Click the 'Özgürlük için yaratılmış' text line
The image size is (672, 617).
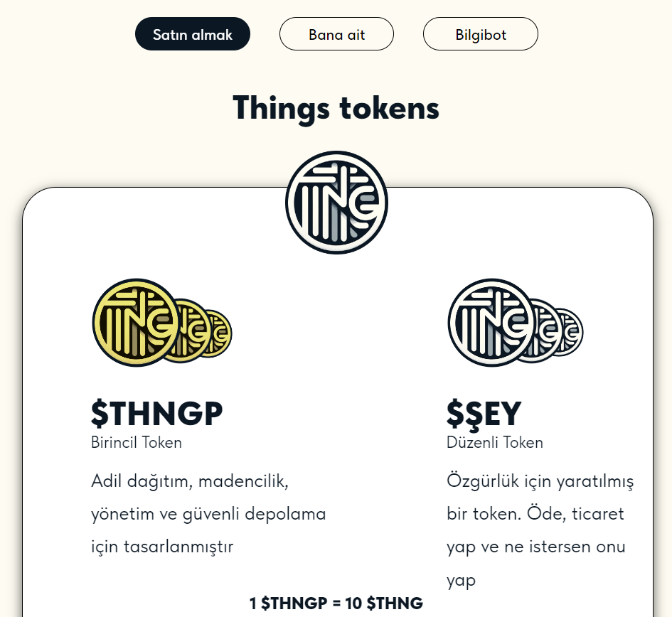pos(540,481)
